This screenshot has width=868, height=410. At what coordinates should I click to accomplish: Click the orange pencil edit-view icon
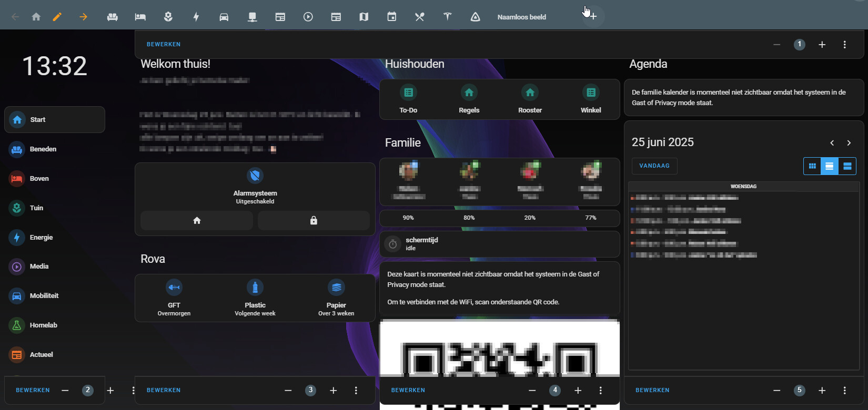click(x=57, y=17)
